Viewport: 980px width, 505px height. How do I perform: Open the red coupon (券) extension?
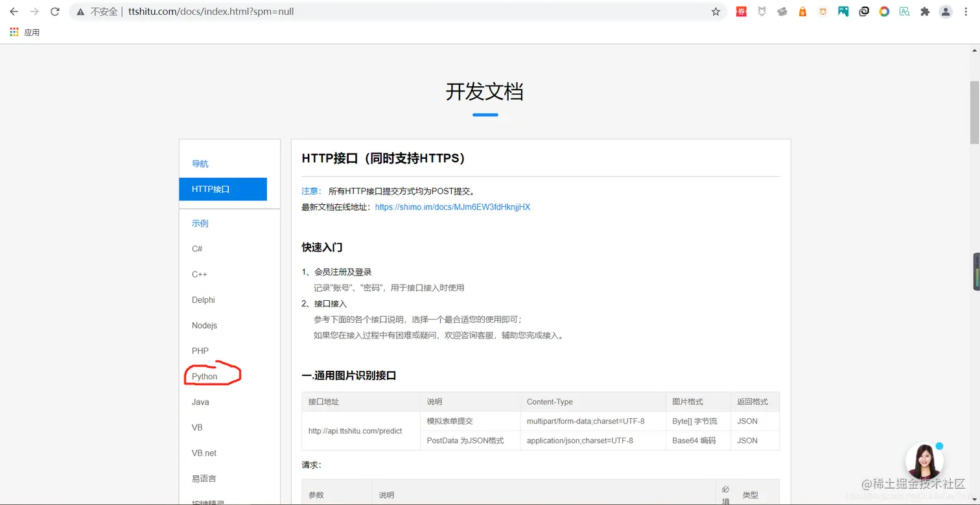(x=741, y=11)
